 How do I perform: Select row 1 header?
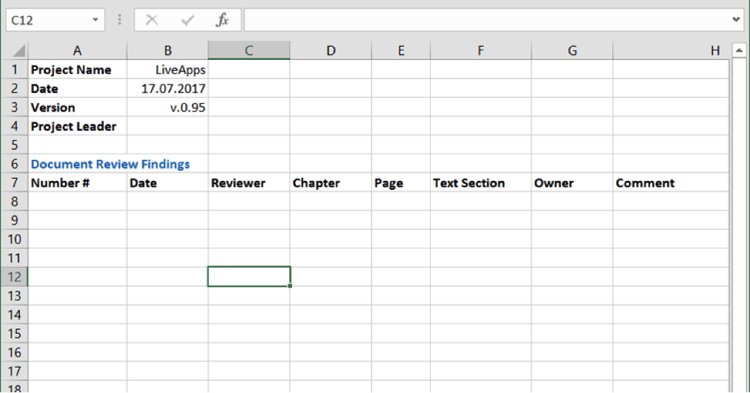point(14,70)
